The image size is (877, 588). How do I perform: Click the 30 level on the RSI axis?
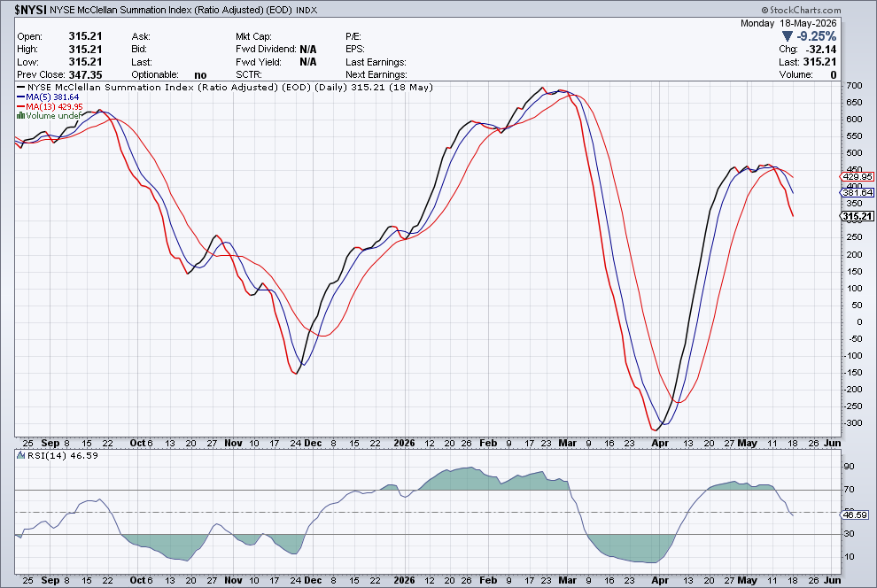849,534
